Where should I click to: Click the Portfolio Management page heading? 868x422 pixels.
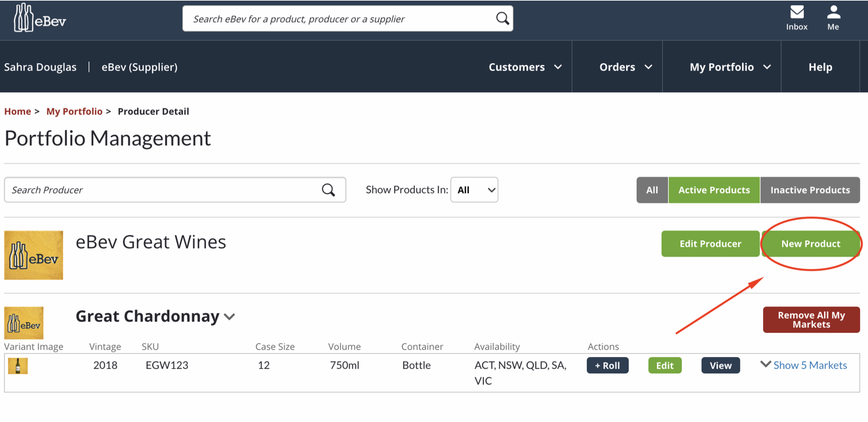(108, 138)
